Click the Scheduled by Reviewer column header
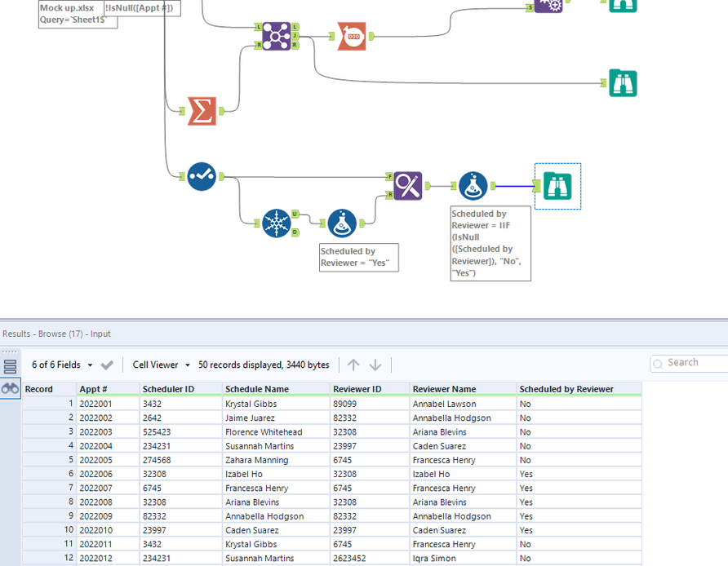This screenshot has height=566, width=728. coord(566,389)
